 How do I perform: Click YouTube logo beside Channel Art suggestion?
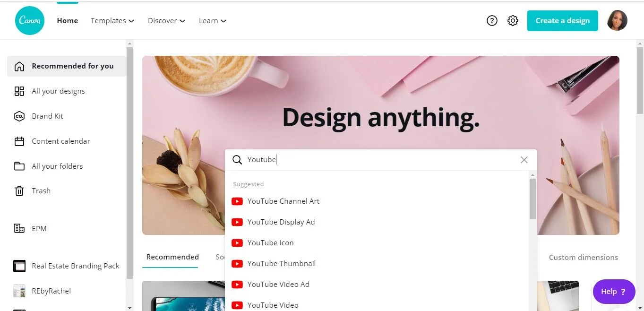(x=237, y=201)
